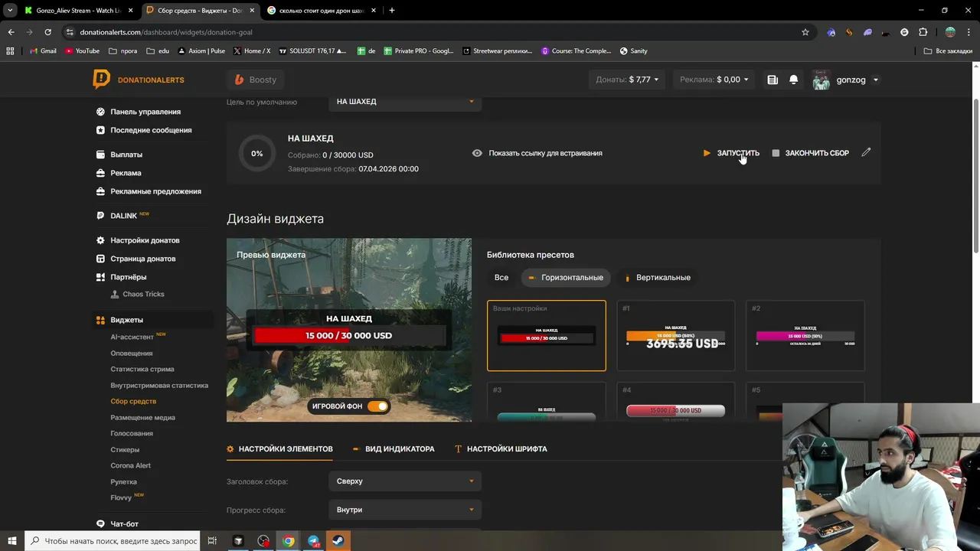
Task: Open Сбор средств sidebar link
Action: pyautogui.click(x=133, y=402)
